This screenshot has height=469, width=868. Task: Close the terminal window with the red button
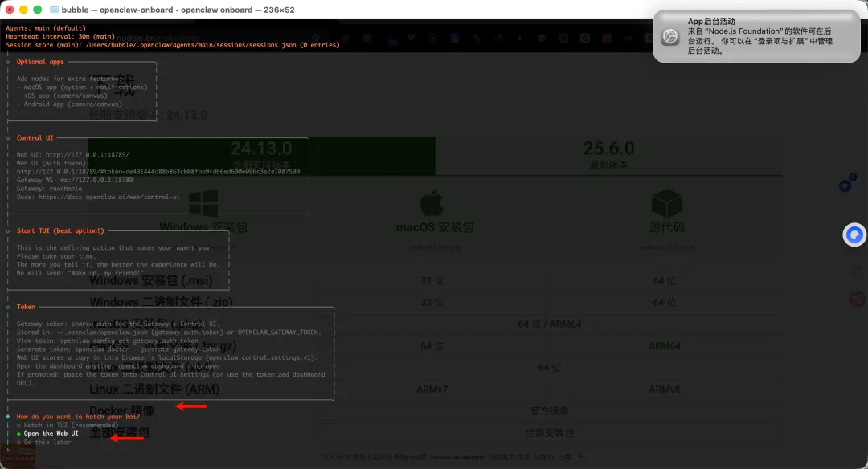click(x=10, y=10)
